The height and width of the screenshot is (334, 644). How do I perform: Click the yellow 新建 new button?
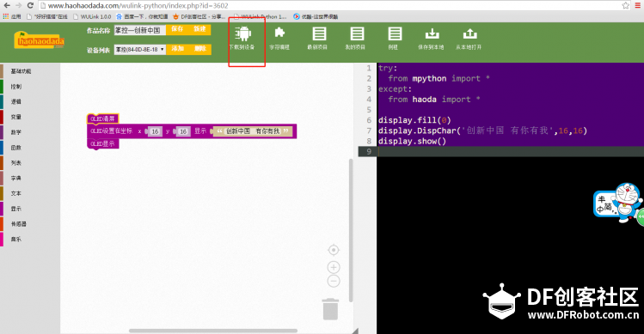point(199,29)
